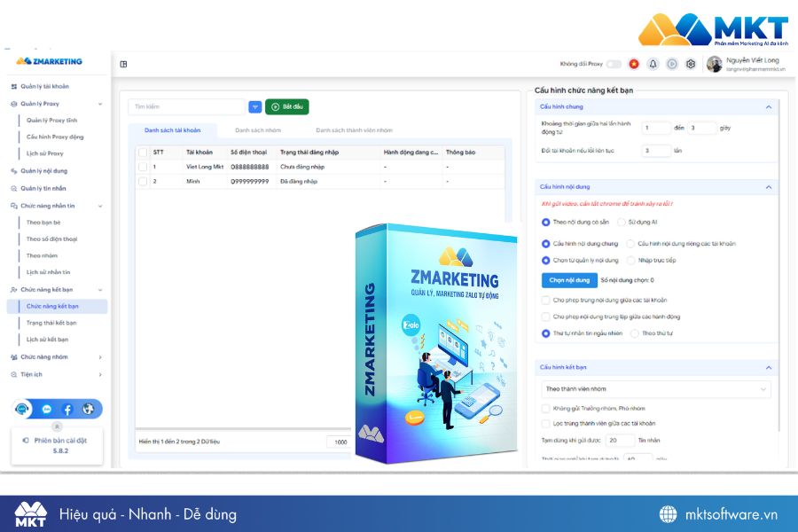Select Sử dụng AI radio option
This screenshot has width=798, height=532.
click(x=621, y=222)
